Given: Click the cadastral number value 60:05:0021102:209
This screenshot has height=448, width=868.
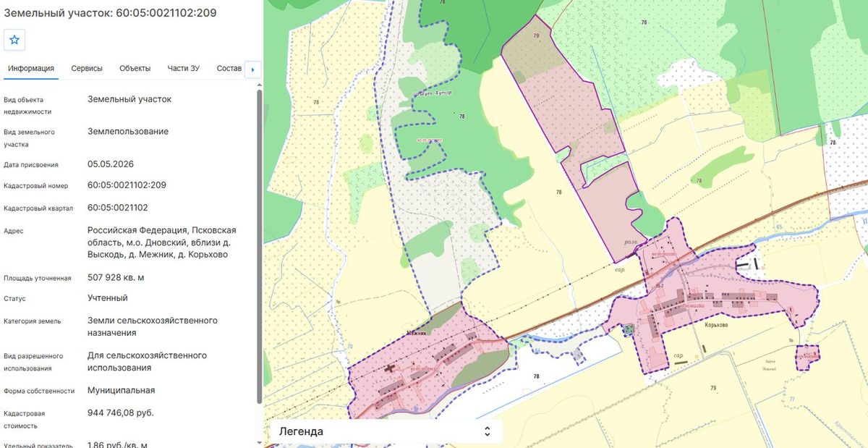Looking at the screenshot, I should click(127, 185).
